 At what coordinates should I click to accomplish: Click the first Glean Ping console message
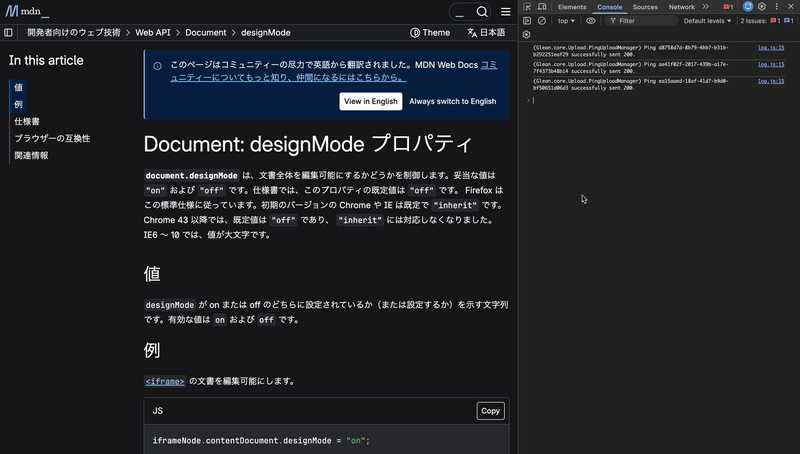click(631, 51)
